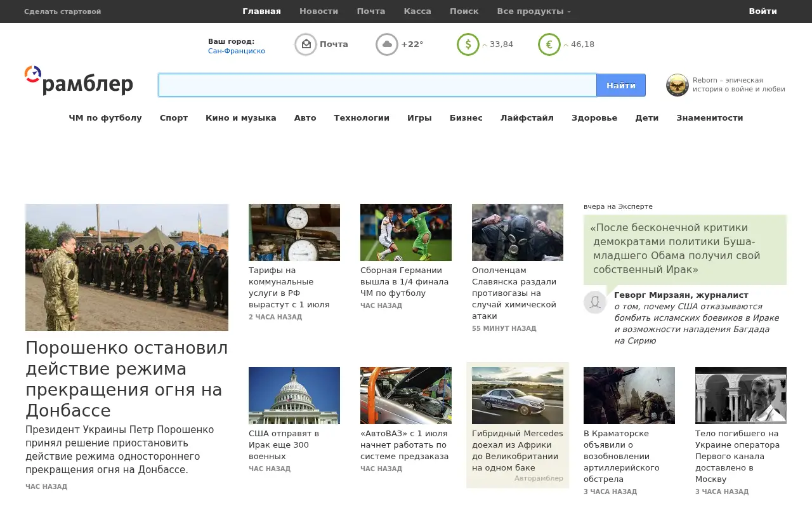
Task: Open the Rambler logo home link
Action: [x=79, y=81]
